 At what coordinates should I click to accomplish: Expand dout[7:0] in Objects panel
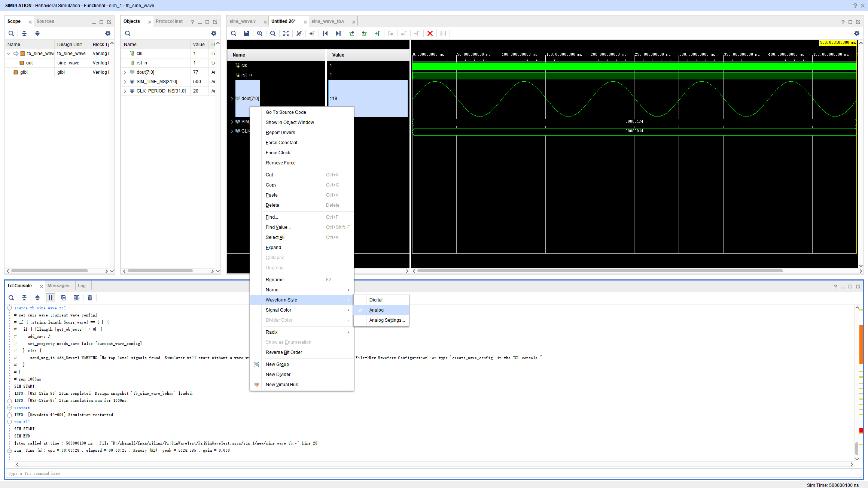(x=125, y=72)
